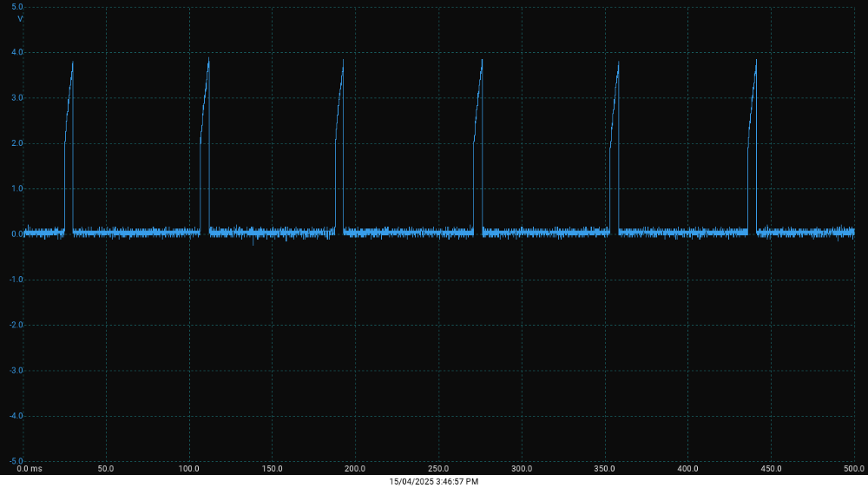Click the 250.0 time axis label
This screenshot has height=488, width=868.
(438, 469)
